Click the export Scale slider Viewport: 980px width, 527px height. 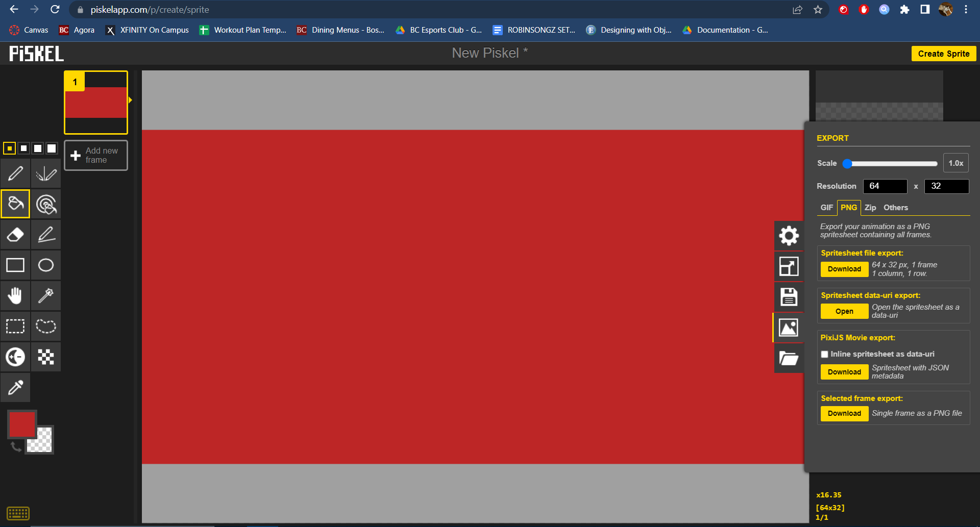890,164
